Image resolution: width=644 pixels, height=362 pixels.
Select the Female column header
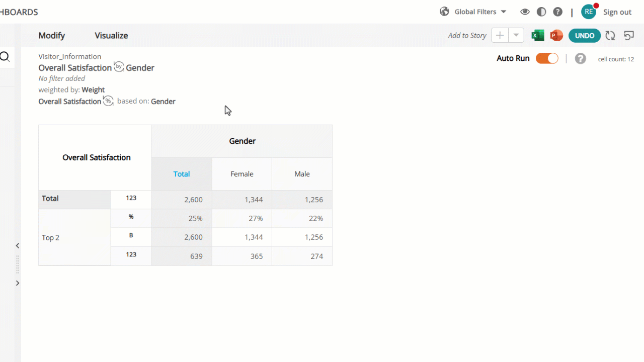click(x=242, y=174)
